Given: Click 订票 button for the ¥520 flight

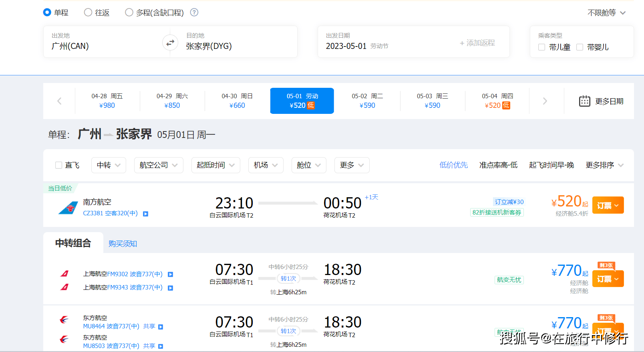Looking at the screenshot, I should 608,205.
